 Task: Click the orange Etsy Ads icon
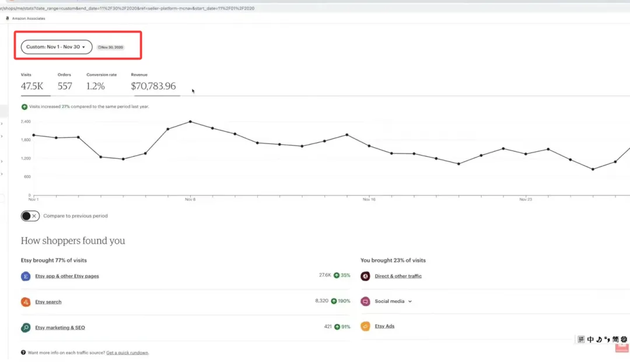[365, 326]
